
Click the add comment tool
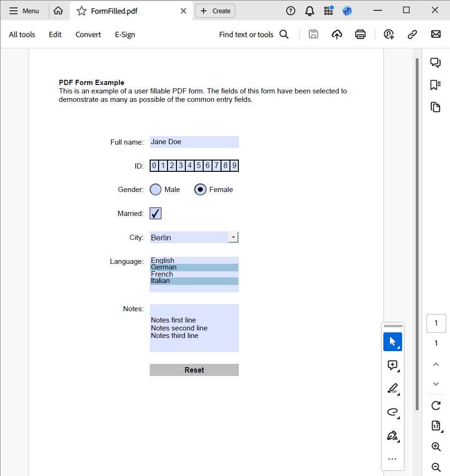click(392, 365)
